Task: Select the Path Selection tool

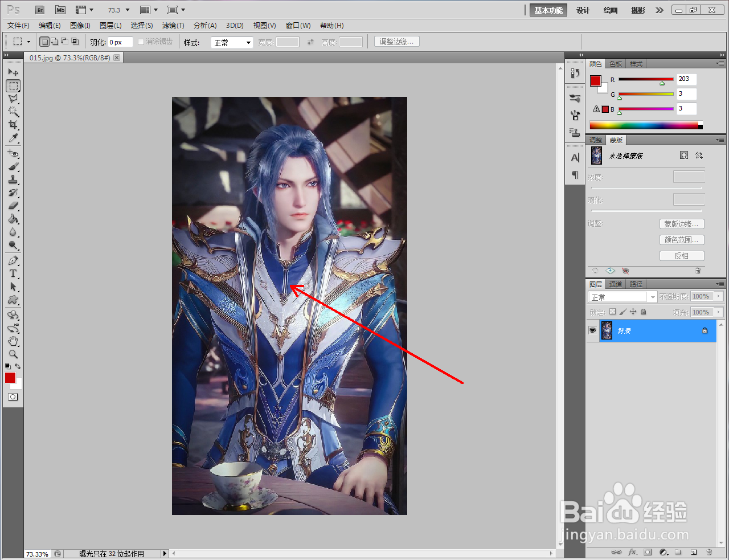Action: (13, 287)
